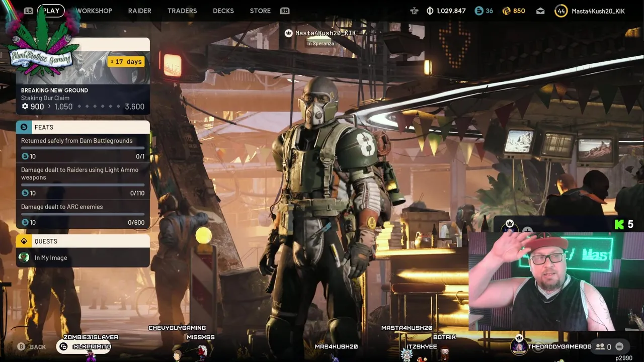Click the crown avatar beside THEDADDYGAMEROG
Image resolution: width=644 pixels, height=362 pixels.
pyautogui.click(x=519, y=345)
